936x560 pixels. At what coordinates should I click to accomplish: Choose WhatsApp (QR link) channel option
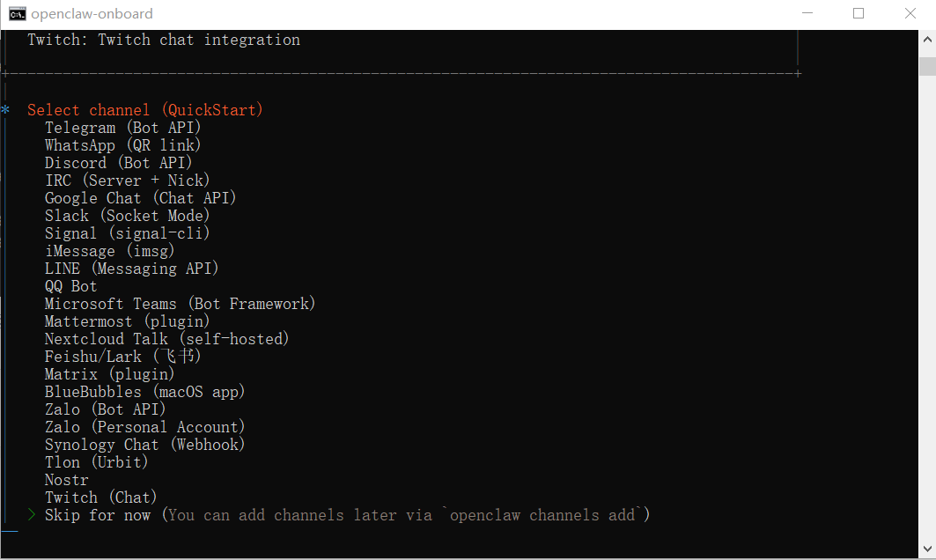(x=122, y=145)
